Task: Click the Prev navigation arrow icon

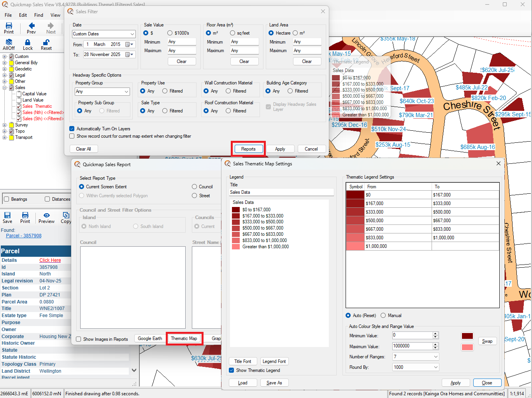Action: pyautogui.click(x=32, y=26)
